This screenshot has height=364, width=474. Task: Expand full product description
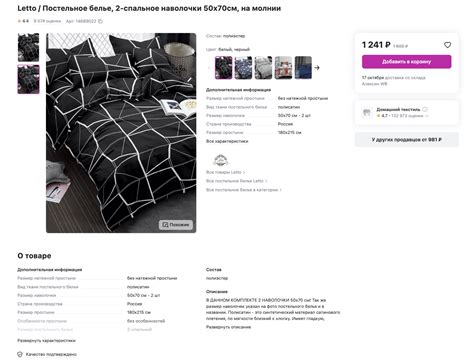coord(228,327)
